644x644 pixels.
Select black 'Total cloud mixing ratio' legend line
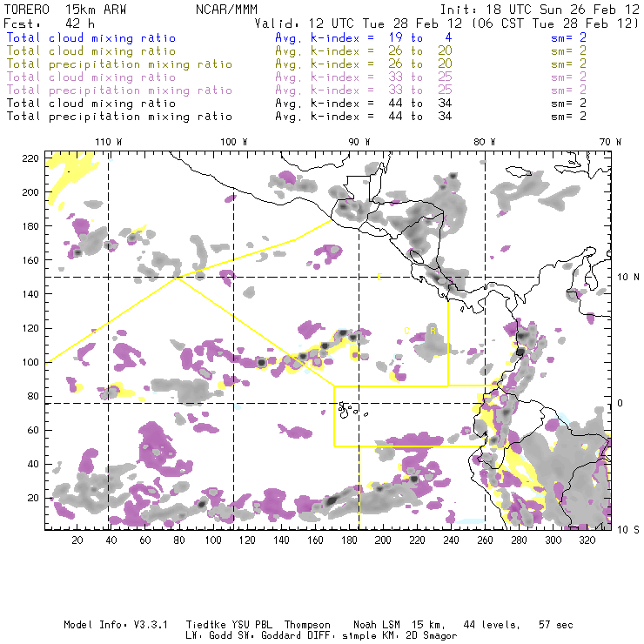coord(91,104)
